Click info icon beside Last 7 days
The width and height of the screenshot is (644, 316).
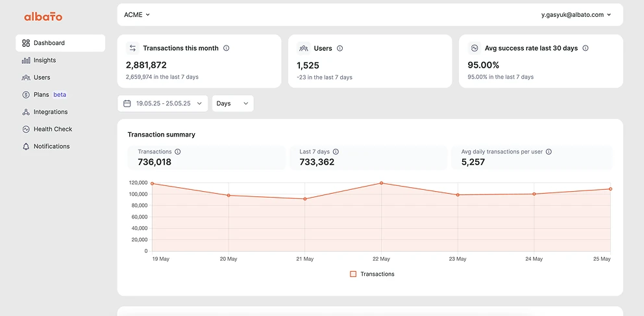tap(336, 151)
